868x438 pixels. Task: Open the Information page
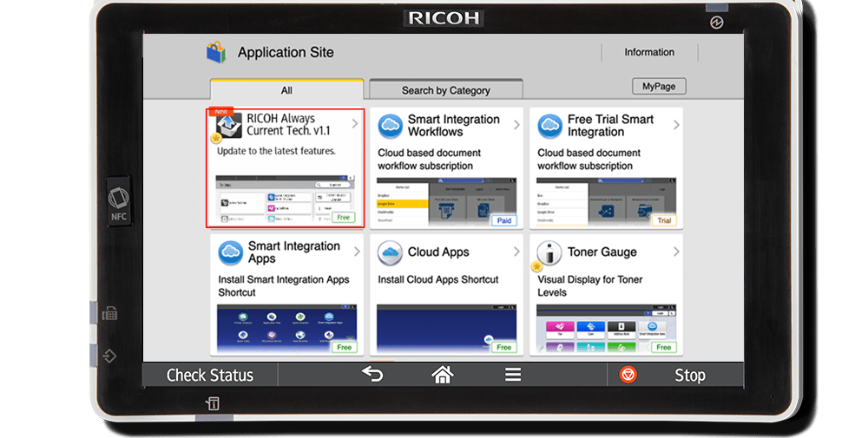click(649, 52)
